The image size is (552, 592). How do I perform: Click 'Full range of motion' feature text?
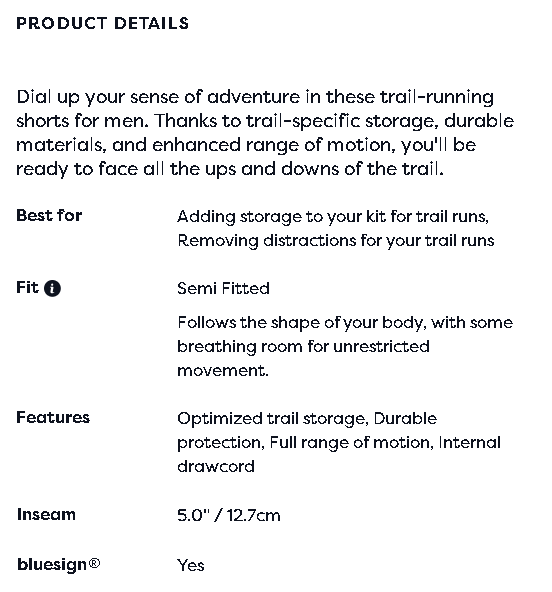click(x=349, y=442)
